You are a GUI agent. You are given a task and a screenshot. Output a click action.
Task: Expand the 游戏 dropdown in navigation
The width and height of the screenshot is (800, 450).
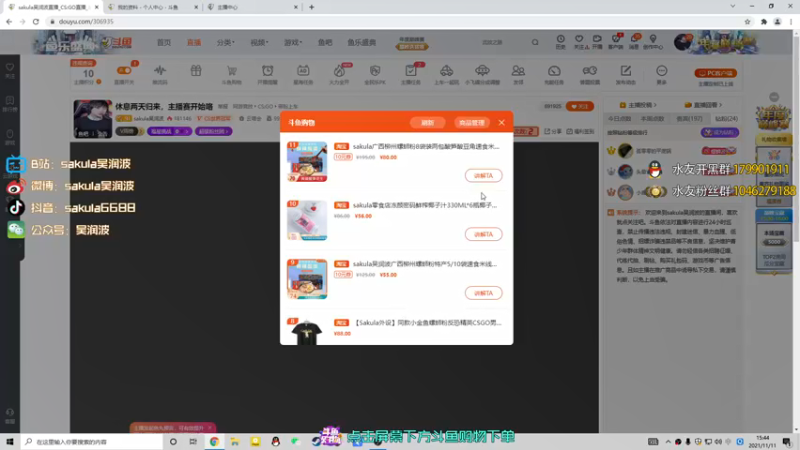293,42
